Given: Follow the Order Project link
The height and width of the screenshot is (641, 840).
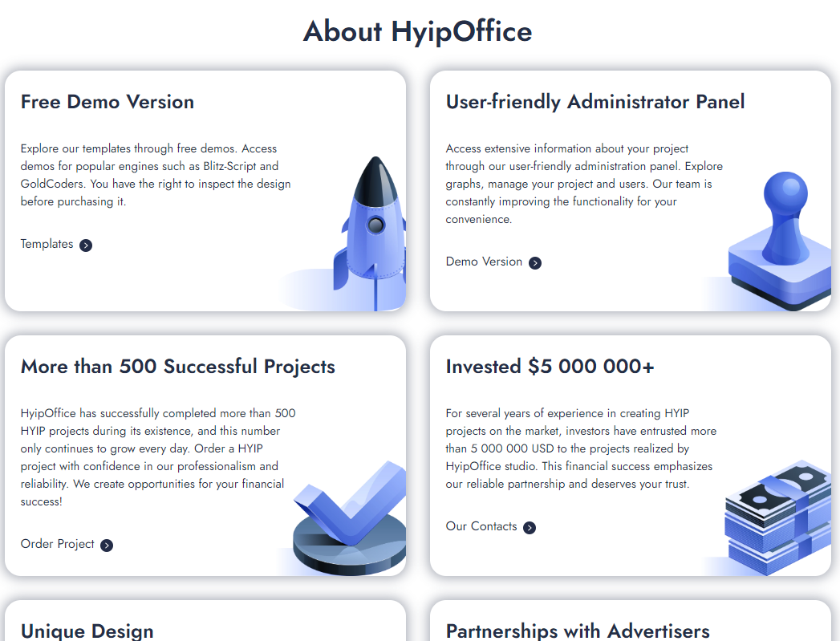Looking at the screenshot, I should pos(58,544).
